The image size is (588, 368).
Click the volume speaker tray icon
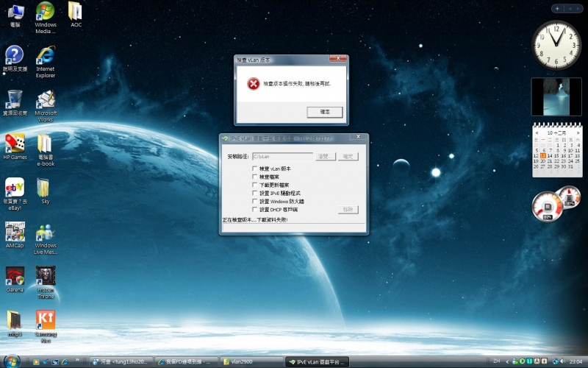[563, 361]
